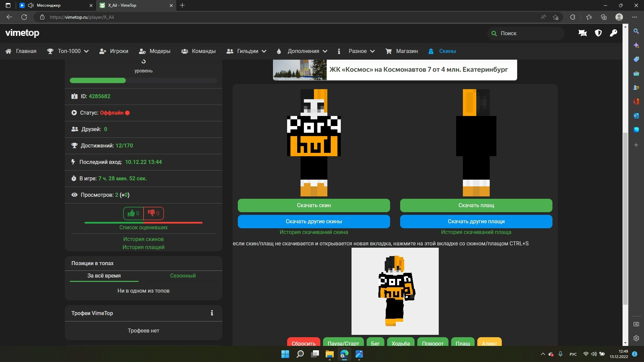Toggle the Алекс slim model button

489,343
